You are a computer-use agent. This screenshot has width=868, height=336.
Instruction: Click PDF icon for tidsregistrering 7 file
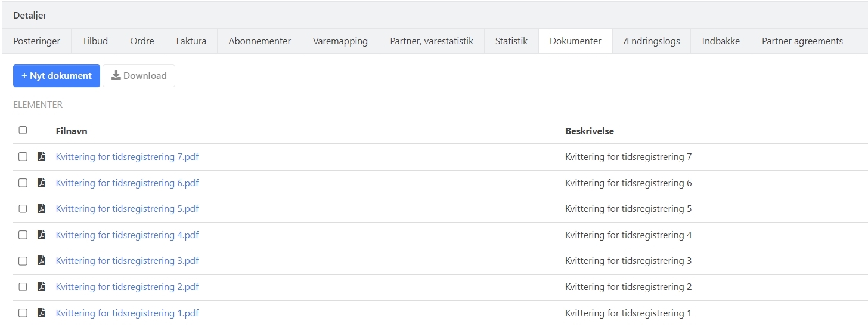pos(42,157)
